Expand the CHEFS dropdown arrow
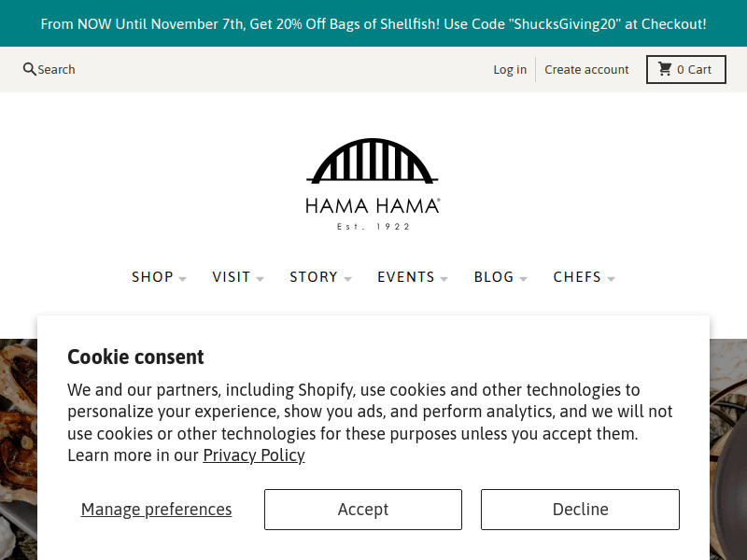This screenshot has width=747, height=560. (611, 278)
